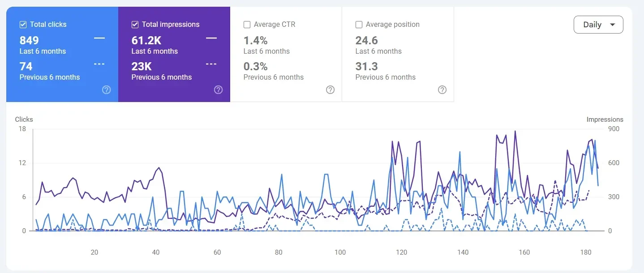Click dashed line indicator for previous 6 months clicks

[x=99, y=64]
